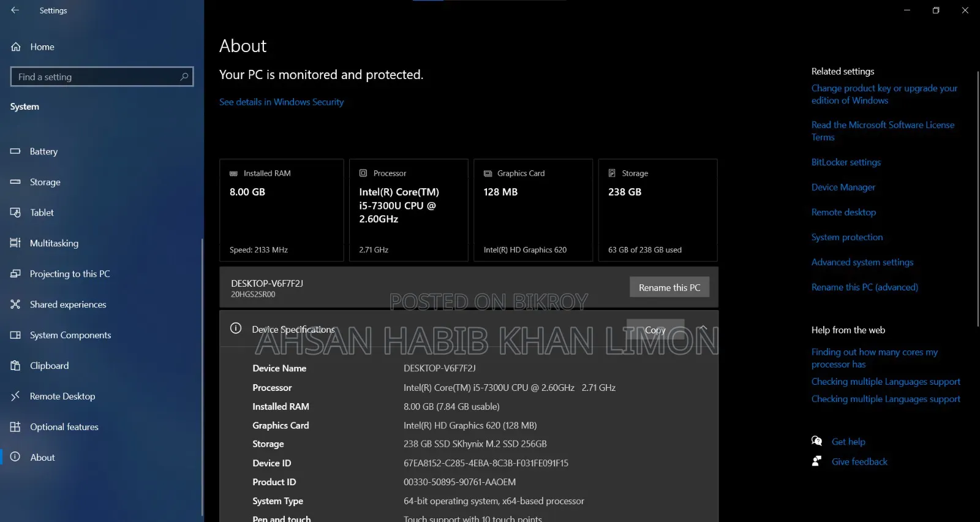Open See details in Windows Security link
This screenshot has width=980, height=522.
tap(282, 102)
